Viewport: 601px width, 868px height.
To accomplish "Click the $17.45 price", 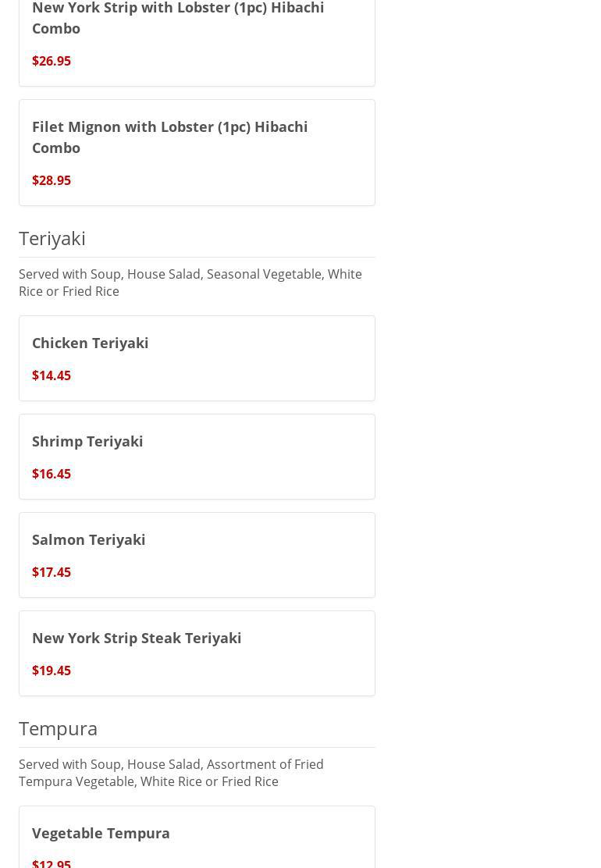I will (x=52, y=572).
